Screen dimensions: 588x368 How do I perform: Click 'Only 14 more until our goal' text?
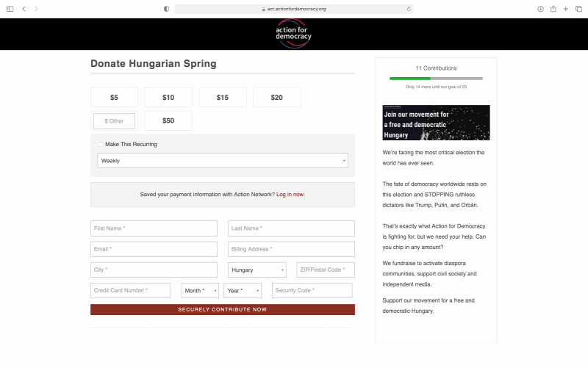click(x=436, y=87)
